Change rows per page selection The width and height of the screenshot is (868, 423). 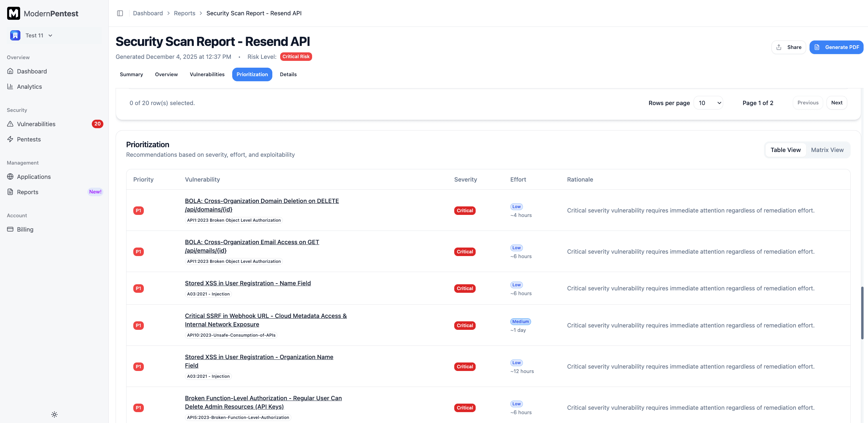[x=709, y=102]
